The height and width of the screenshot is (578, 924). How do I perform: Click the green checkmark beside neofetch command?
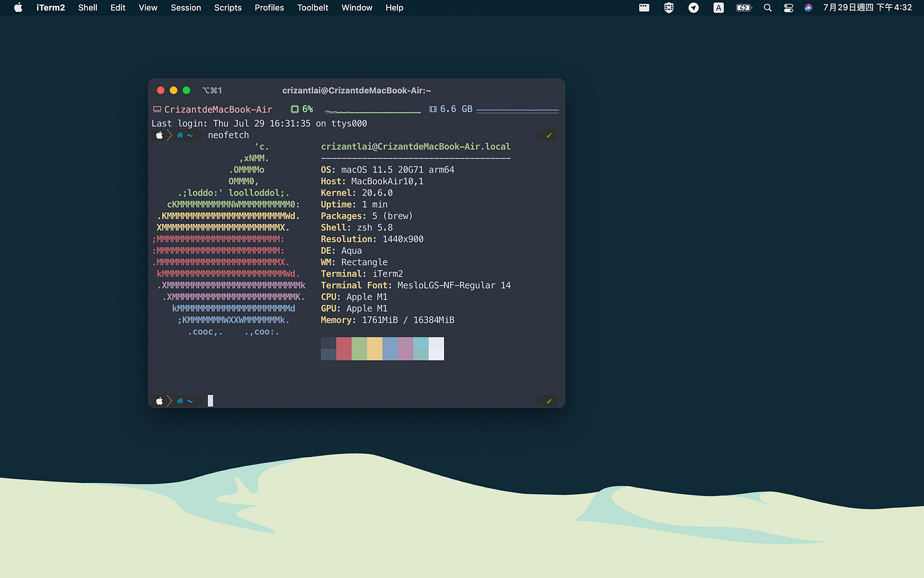pyautogui.click(x=549, y=135)
